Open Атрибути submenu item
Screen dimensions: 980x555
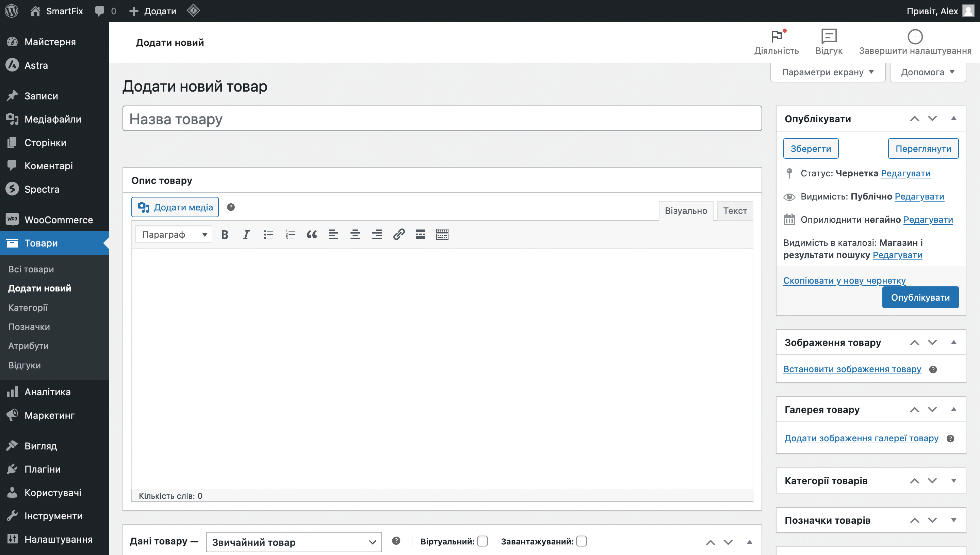coord(29,346)
